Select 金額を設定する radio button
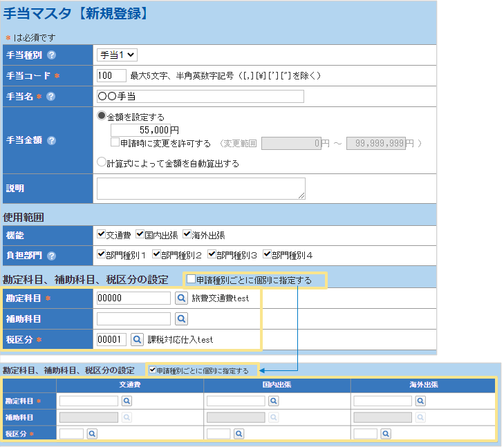Screen dimensions: 504x447 [102, 117]
